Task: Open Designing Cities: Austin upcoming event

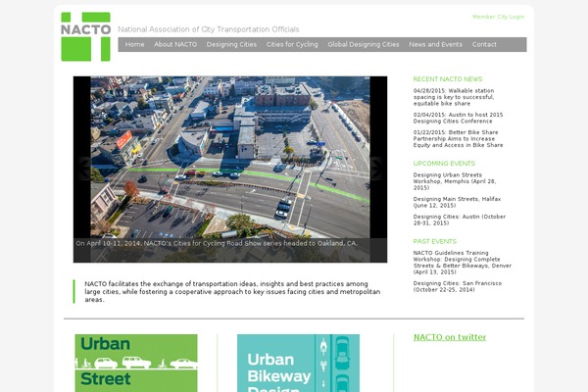Action: coord(460,220)
